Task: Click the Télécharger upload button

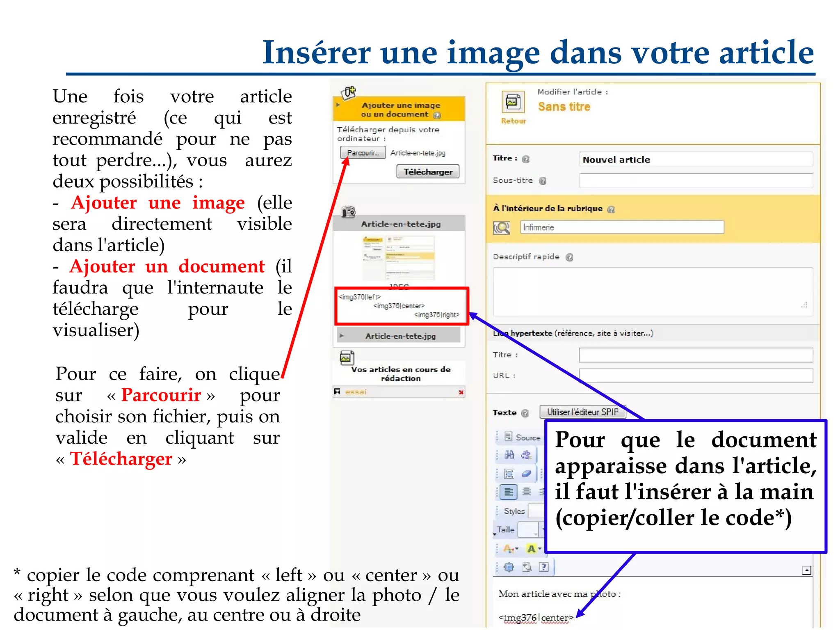Action: point(428,172)
